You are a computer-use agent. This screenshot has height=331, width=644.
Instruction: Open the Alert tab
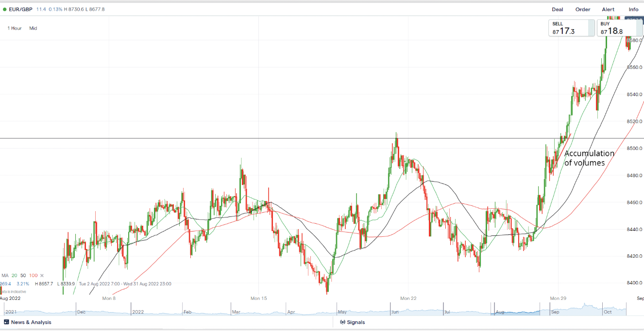pyautogui.click(x=608, y=9)
